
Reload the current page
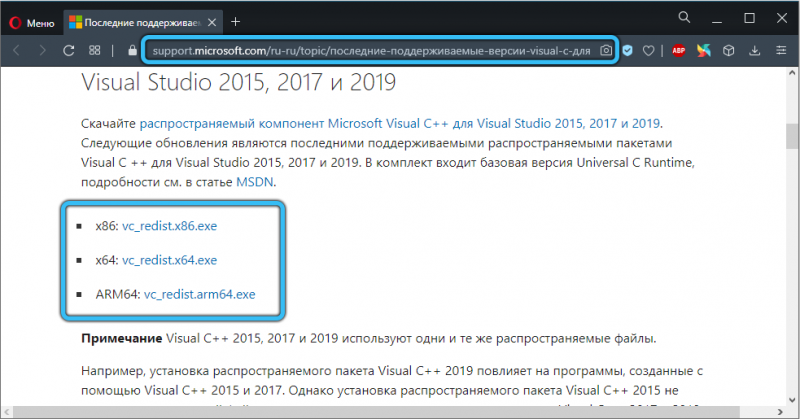point(68,51)
